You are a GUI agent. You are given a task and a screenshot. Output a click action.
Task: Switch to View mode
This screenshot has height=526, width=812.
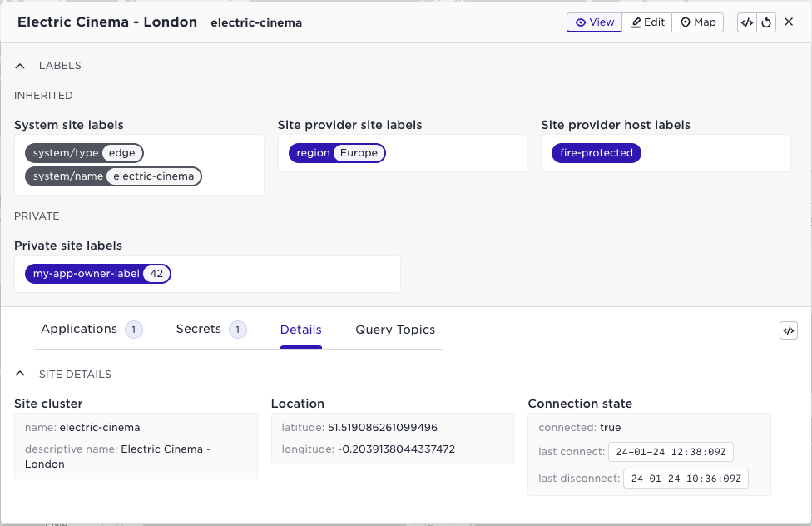point(594,22)
